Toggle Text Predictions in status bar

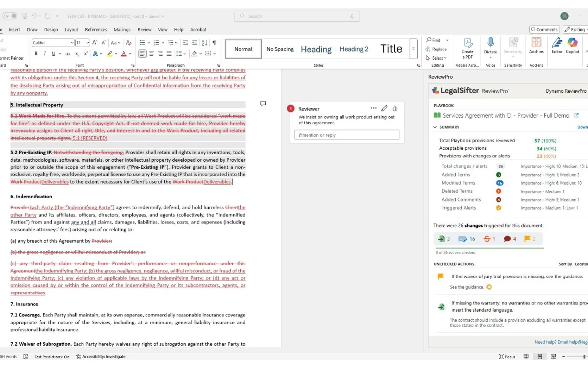[52, 357]
